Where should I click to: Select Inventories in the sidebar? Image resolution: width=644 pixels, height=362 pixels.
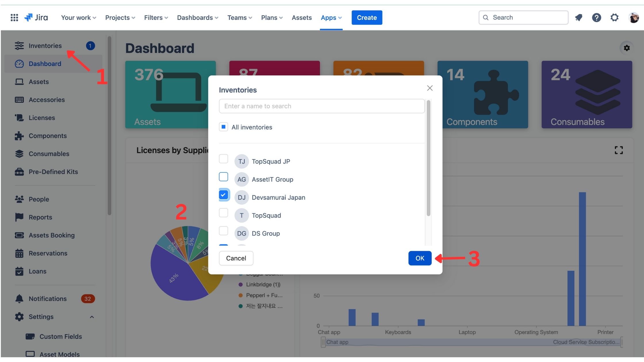point(45,46)
